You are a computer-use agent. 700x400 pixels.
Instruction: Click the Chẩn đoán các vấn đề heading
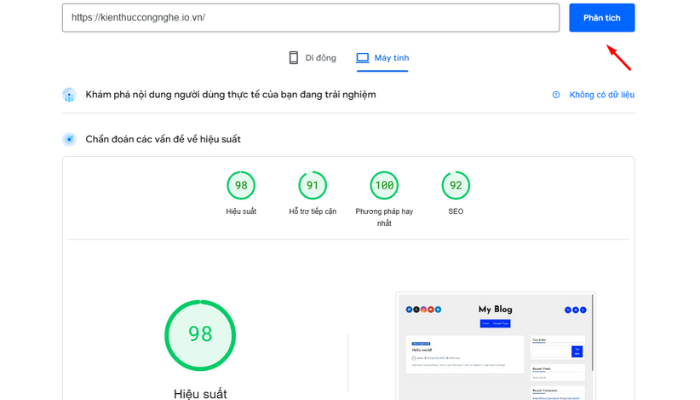162,139
